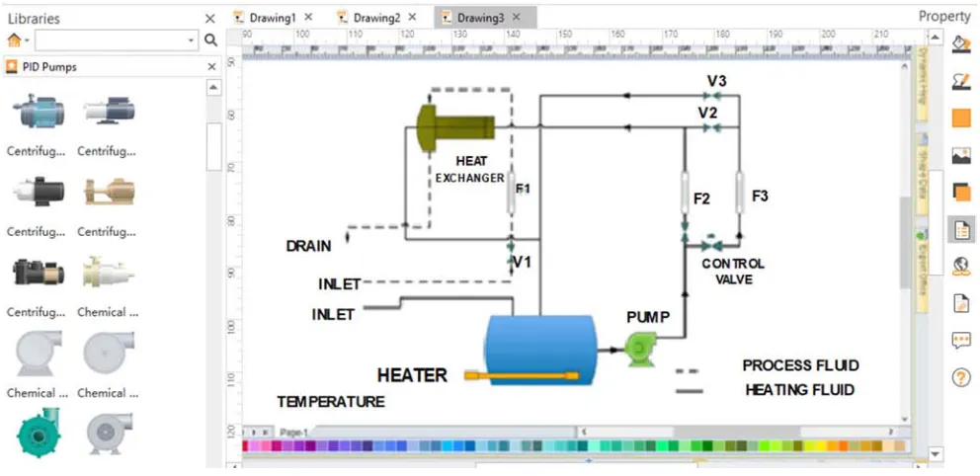This screenshot has height=476, width=980.
Task: Select the V3 valve symbol
Action: pos(711,96)
